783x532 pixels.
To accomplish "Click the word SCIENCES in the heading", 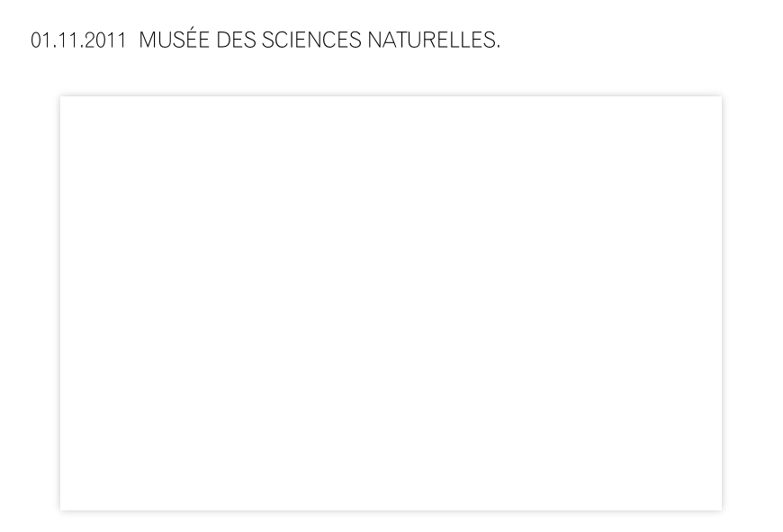I will pyautogui.click(x=311, y=40).
